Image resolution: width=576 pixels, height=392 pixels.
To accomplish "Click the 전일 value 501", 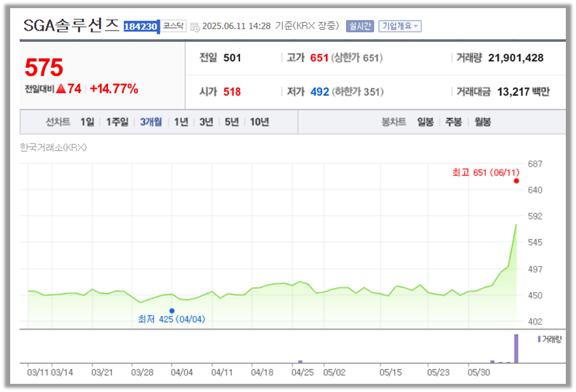I will pos(232,58).
